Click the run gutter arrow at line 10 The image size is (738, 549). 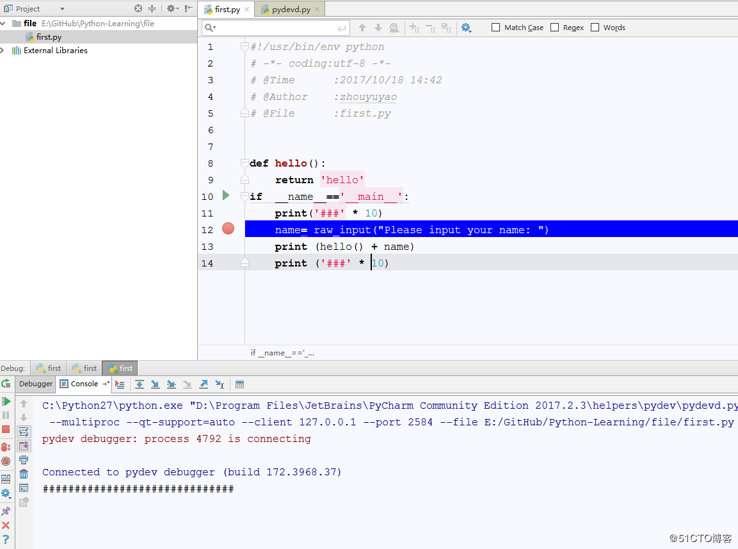point(226,196)
